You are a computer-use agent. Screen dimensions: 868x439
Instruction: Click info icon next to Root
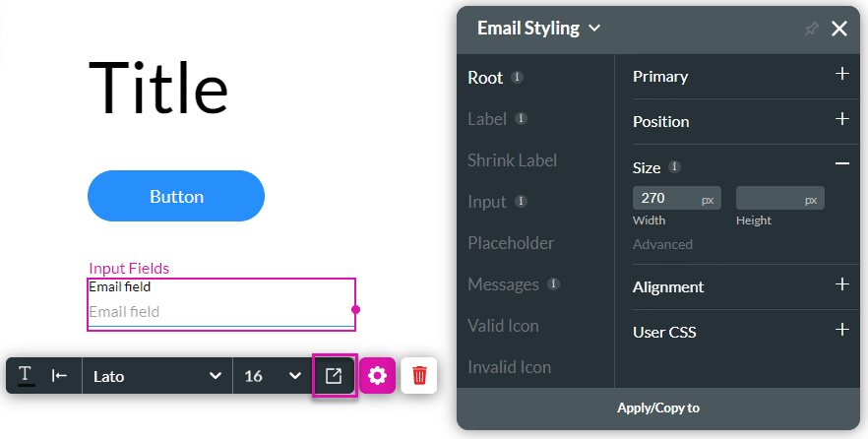[518, 78]
